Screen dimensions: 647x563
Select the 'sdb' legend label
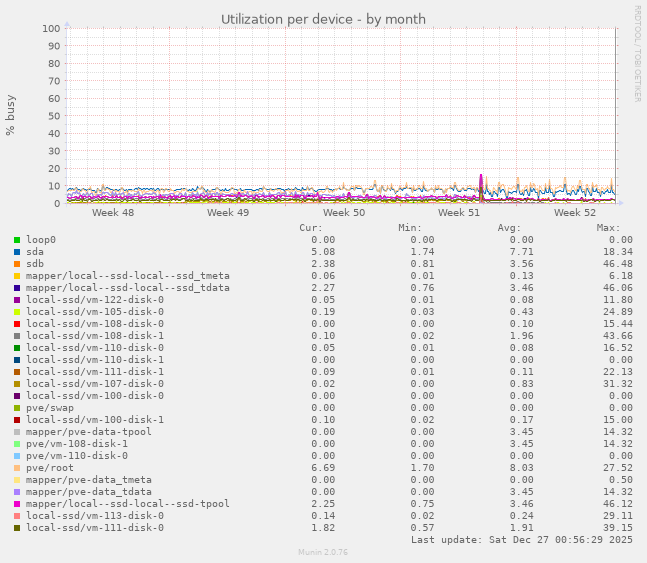[x=35, y=264]
